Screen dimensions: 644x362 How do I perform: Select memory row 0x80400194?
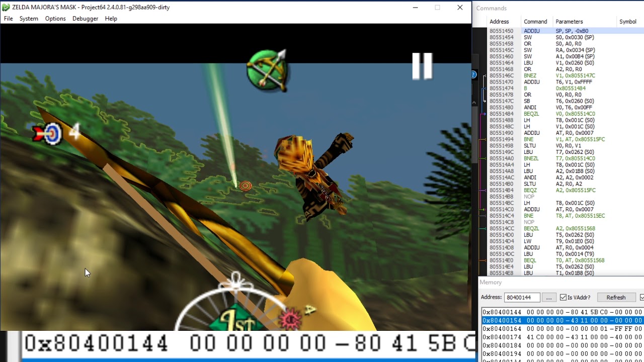pos(562,354)
